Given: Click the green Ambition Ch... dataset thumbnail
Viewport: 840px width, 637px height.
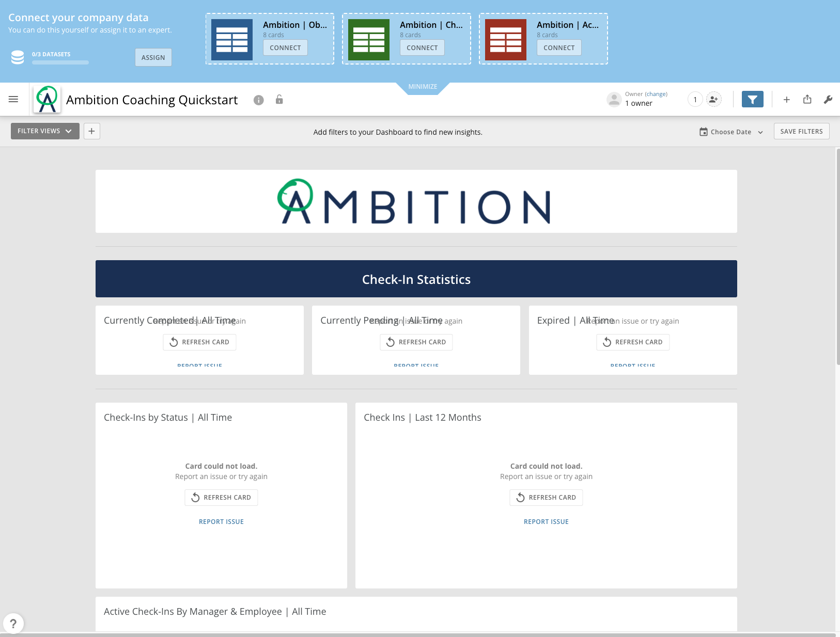Looking at the screenshot, I should pos(369,40).
